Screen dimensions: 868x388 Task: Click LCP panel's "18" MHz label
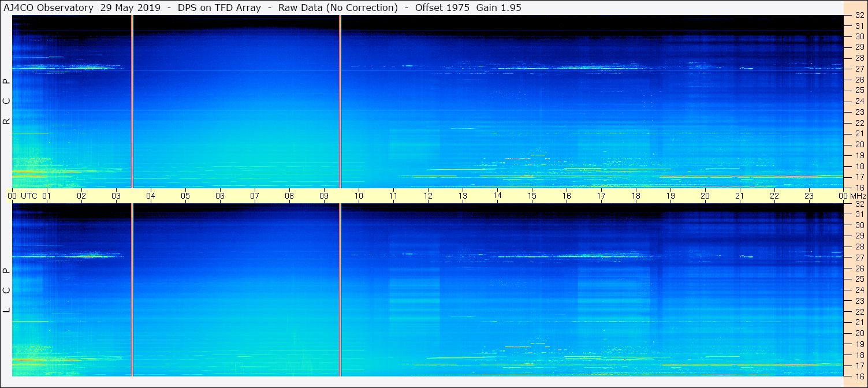859,355
